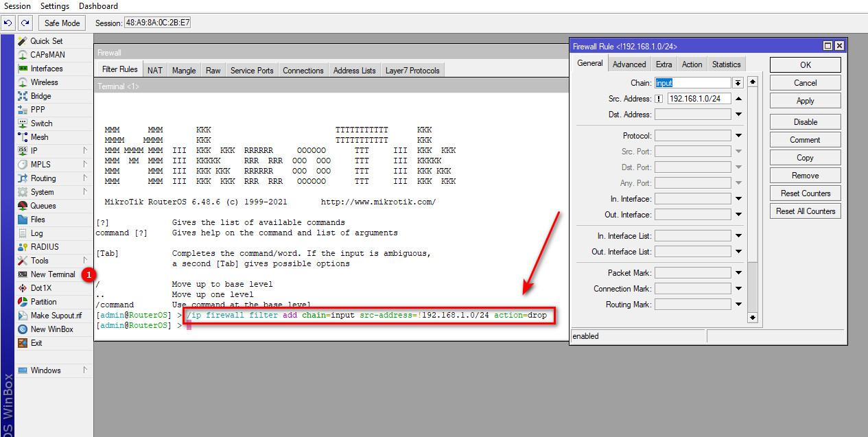
Task: Open the Chain dropdown list
Action: (x=738, y=83)
